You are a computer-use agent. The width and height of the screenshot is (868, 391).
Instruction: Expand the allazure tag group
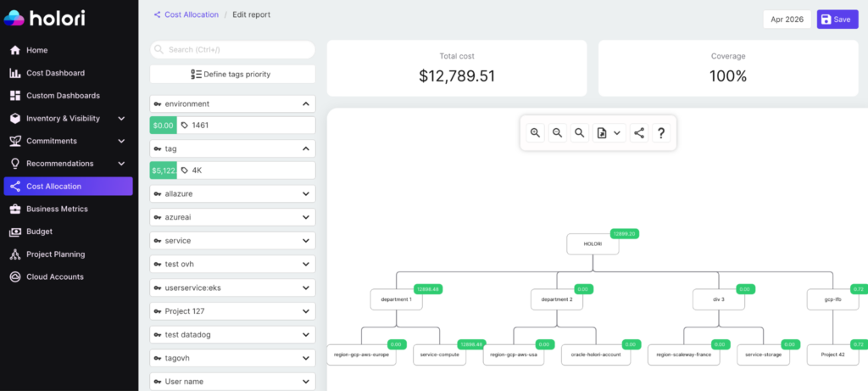click(305, 194)
